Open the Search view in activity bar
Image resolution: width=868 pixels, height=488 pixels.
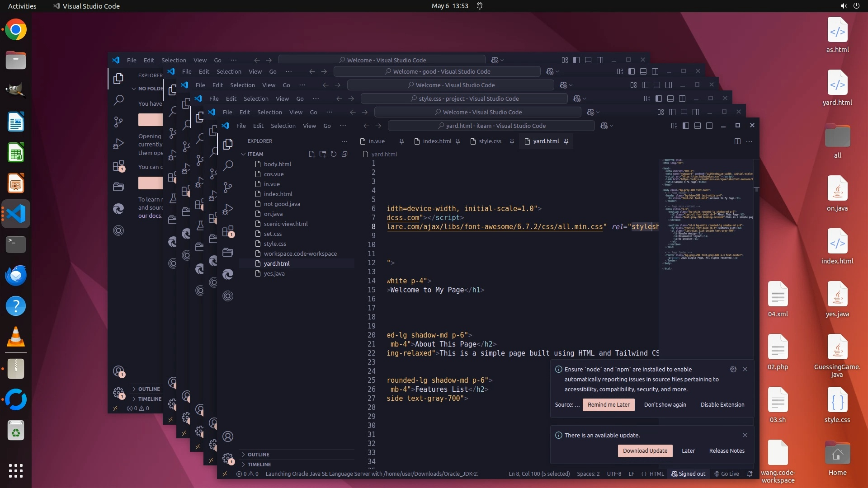coord(228,165)
